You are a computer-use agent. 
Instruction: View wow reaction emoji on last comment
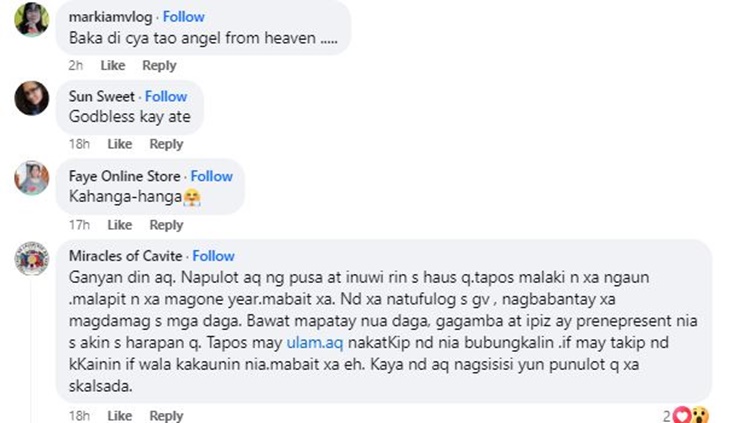tap(700, 415)
